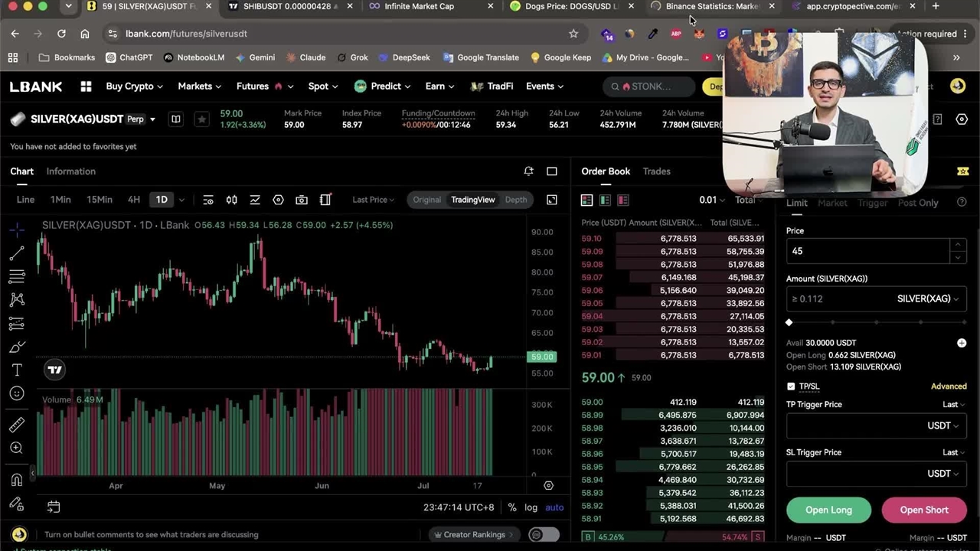Toggle percent scale on chart
The height and width of the screenshot is (551, 980).
click(512, 507)
